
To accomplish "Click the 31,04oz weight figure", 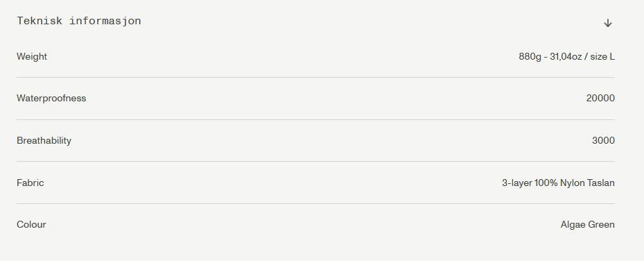I will pos(566,57).
